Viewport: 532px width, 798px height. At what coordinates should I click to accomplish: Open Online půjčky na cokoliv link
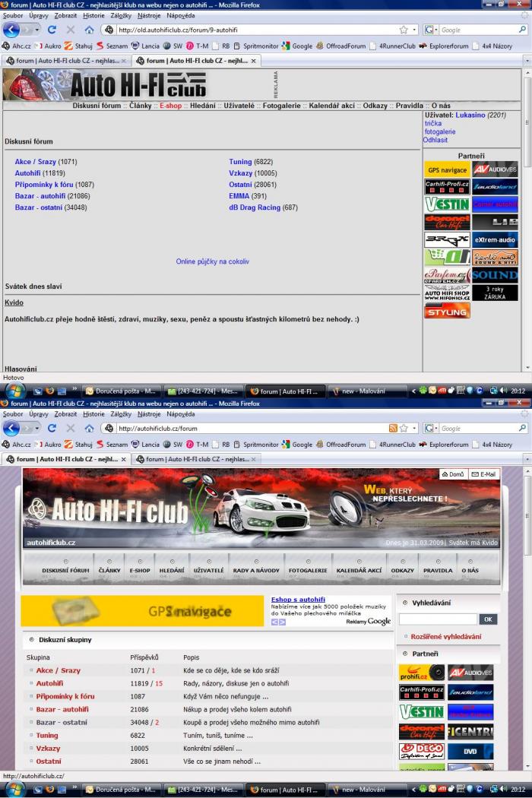(212, 261)
